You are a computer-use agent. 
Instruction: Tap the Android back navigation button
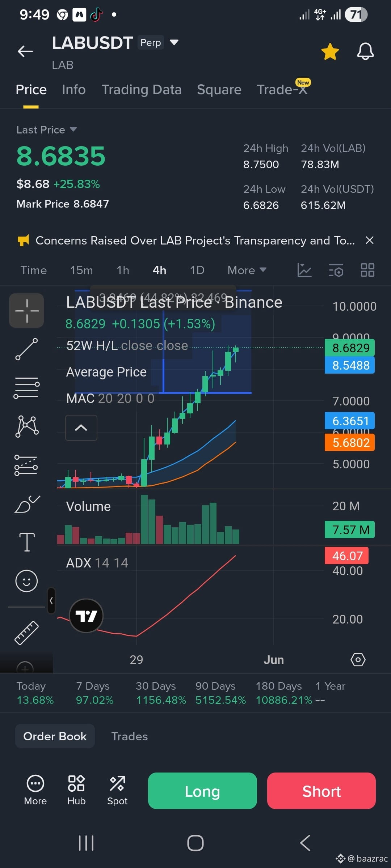tap(305, 843)
